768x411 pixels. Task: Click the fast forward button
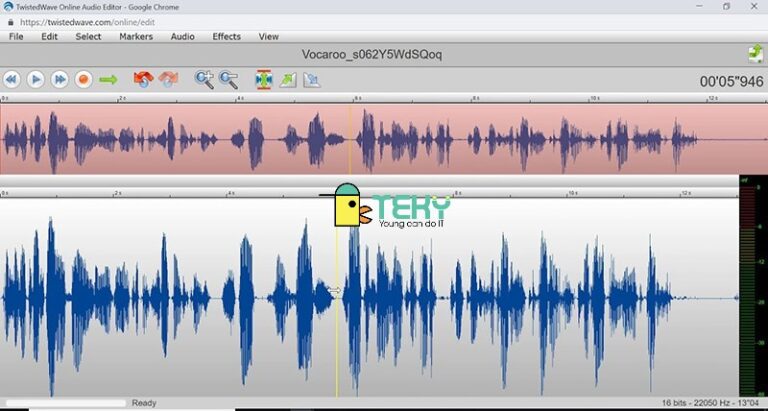click(60, 79)
